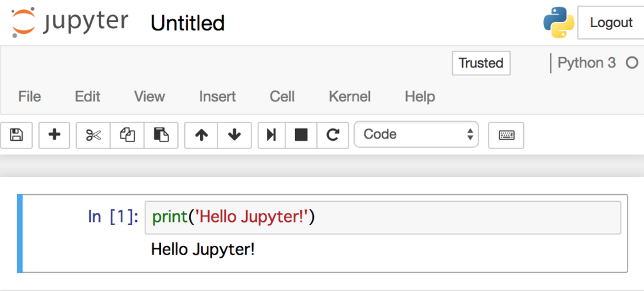Open the Help menu
The width and height of the screenshot is (644, 291).
point(419,96)
